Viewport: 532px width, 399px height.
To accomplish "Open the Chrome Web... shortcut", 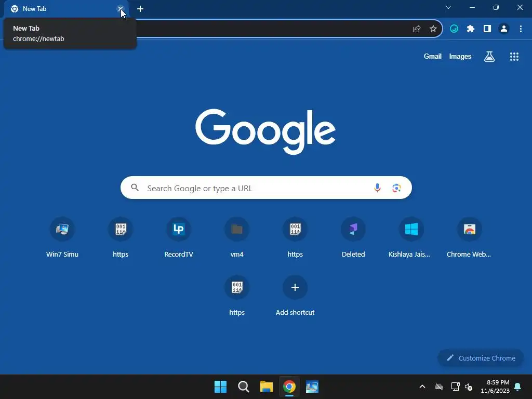I will point(470,229).
